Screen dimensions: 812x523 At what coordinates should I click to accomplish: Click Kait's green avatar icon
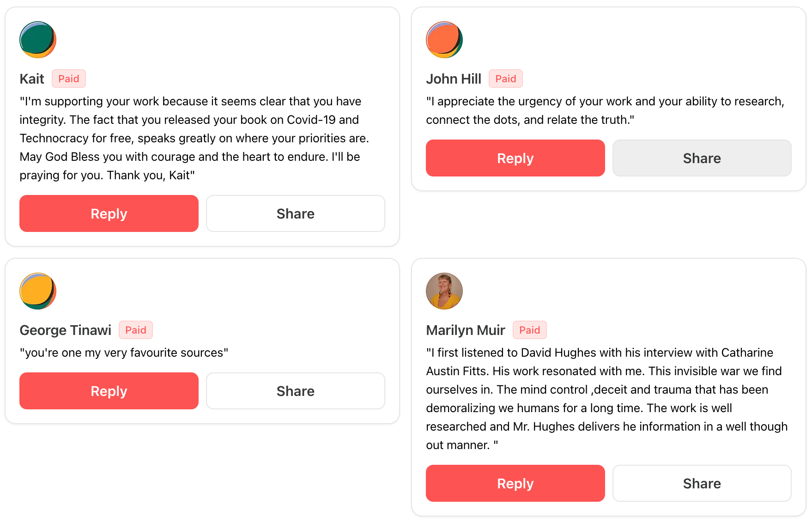[x=38, y=40]
